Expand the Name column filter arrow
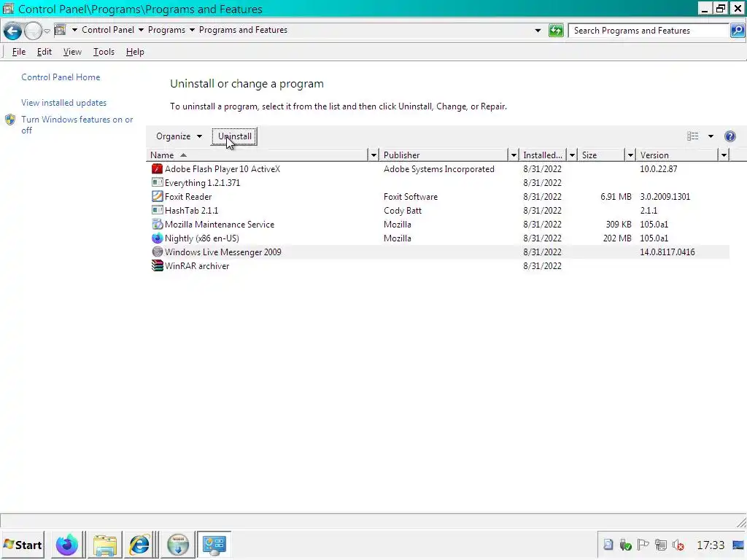The width and height of the screenshot is (747, 560). pos(373,155)
